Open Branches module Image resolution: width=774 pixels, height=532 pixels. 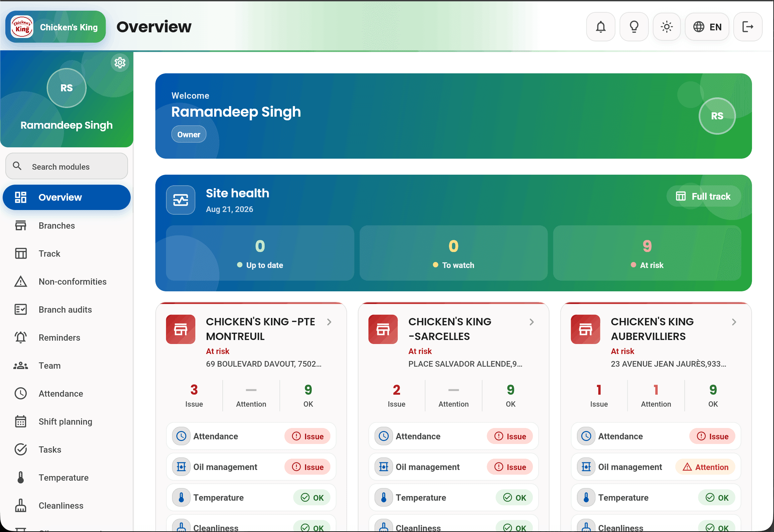pyautogui.click(x=67, y=226)
